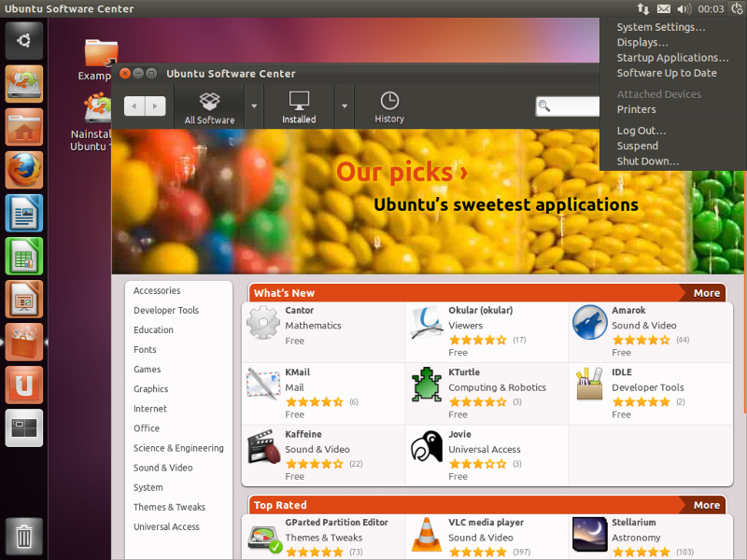
Task: Open the sound volume indicator
Action: click(x=684, y=8)
